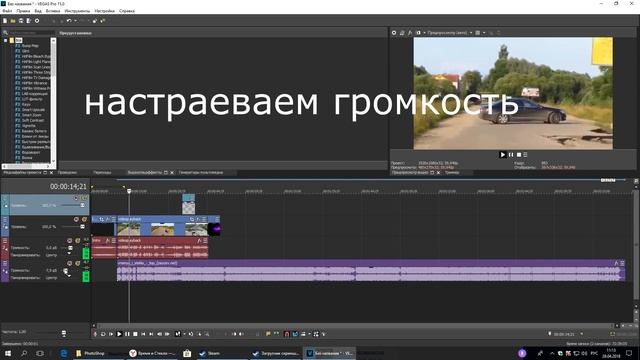
Task: Solo the red audio track
Action: coord(78,241)
